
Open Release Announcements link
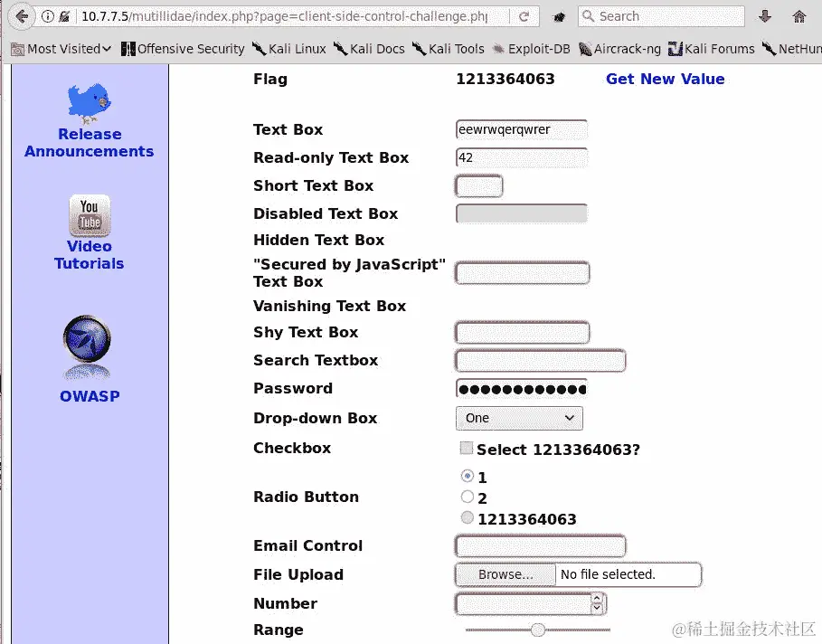point(90,143)
